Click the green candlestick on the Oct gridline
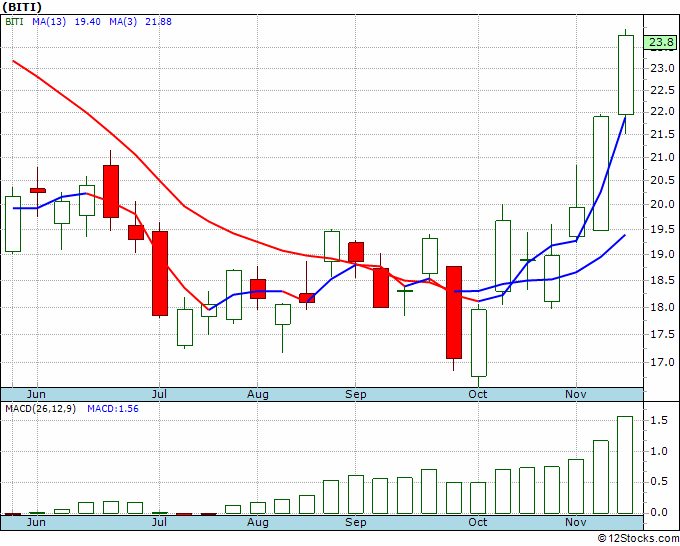Screen dimensions: 680x546 [x=479, y=343]
